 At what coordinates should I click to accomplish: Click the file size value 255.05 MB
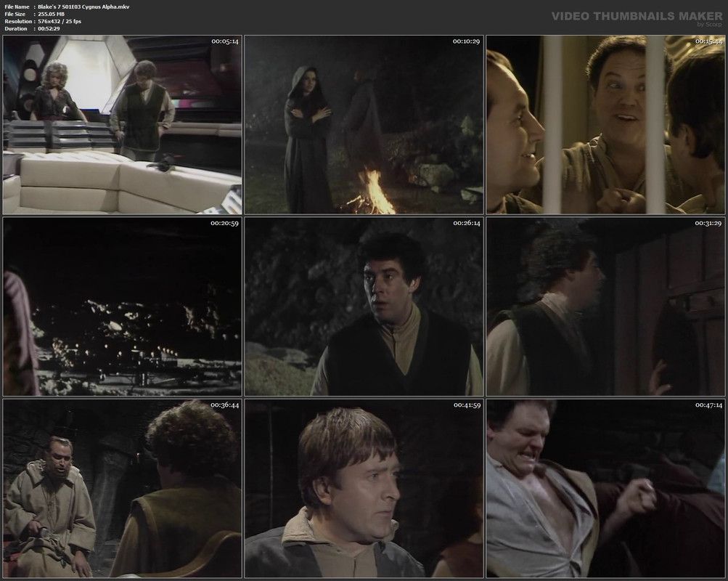coord(51,14)
